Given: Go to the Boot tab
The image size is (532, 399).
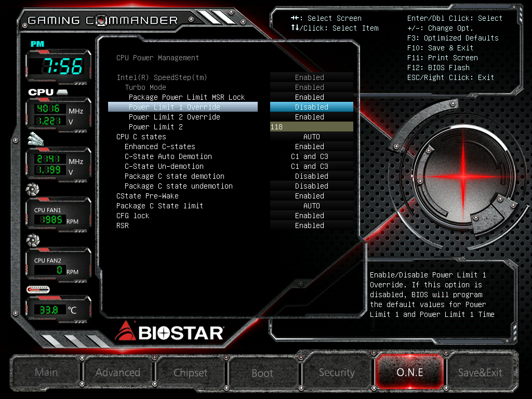Looking at the screenshot, I should click(262, 373).
